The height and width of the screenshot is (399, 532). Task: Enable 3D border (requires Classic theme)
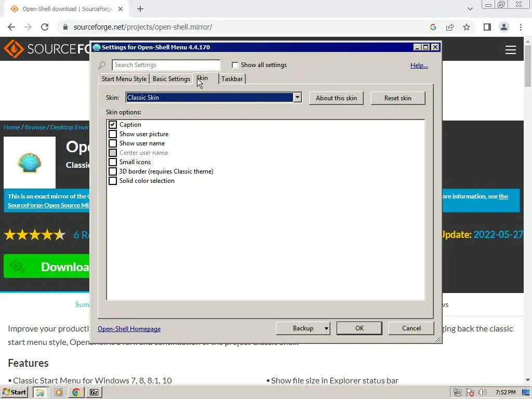[x=113, y=171]
